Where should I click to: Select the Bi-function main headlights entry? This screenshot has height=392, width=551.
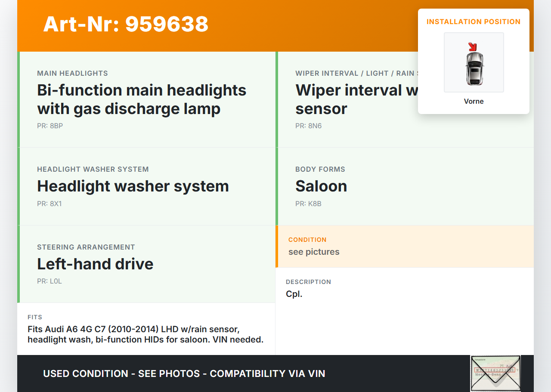[x=142, y=99]
